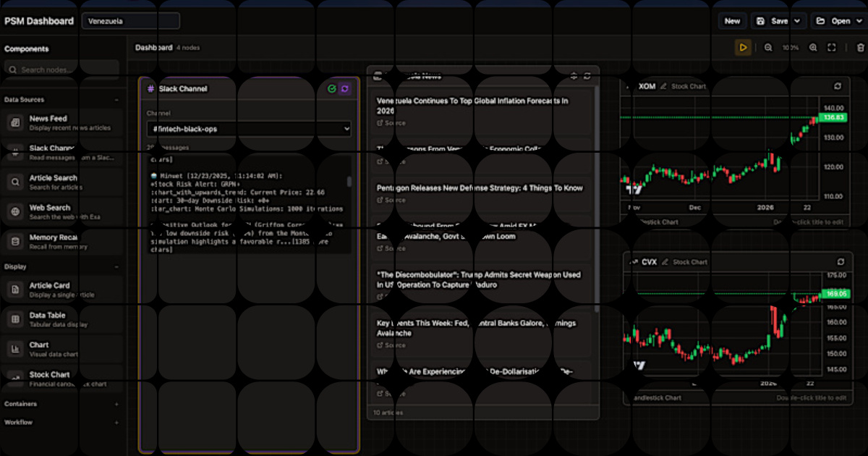Select the Web Search globe icon
The width and height of the screenshot is (868, 456).
[x=14, y=211]
